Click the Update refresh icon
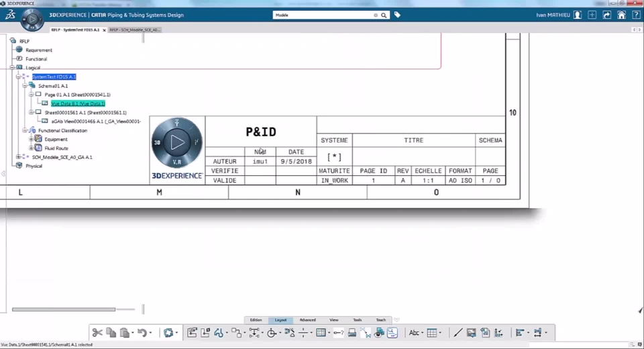The image size is (644, 349). pyautogui.click(x=168, y=333)
